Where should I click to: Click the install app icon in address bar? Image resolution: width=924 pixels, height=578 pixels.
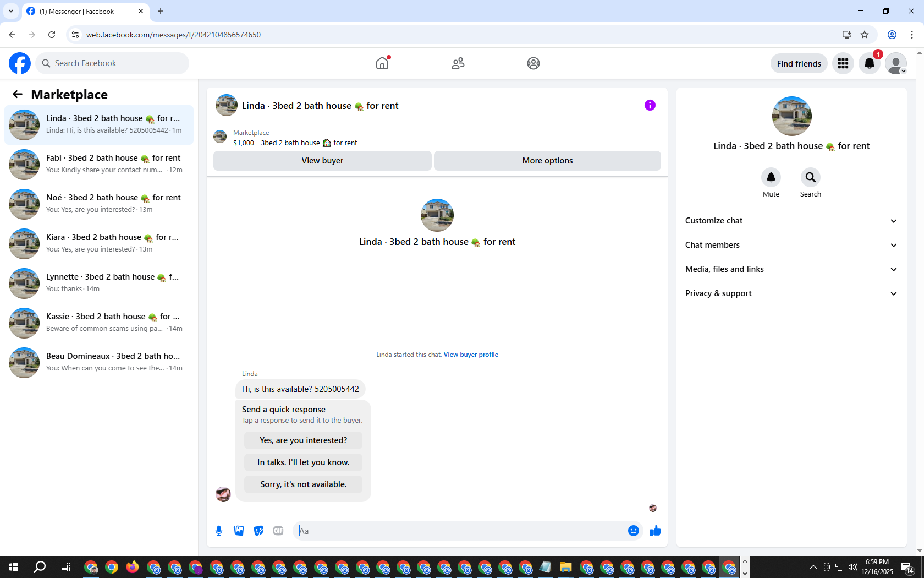coord(847,35)
